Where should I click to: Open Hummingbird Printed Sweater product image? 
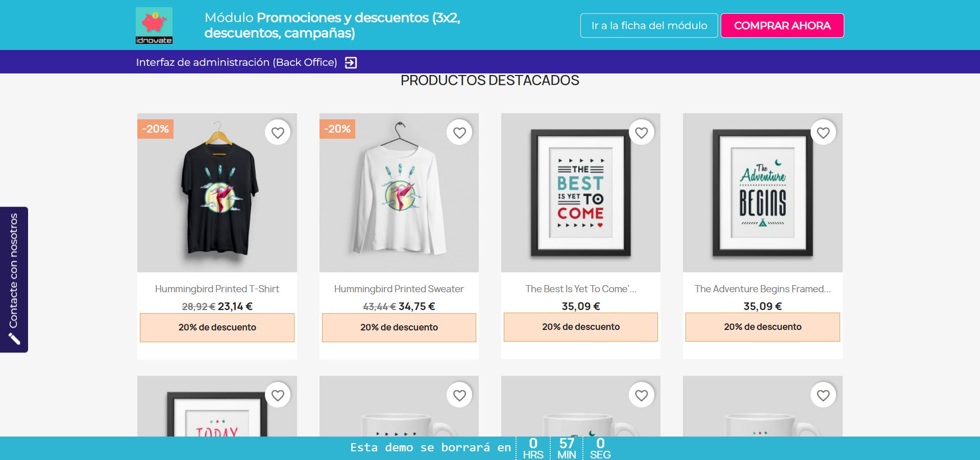click(x=399, y=193)
